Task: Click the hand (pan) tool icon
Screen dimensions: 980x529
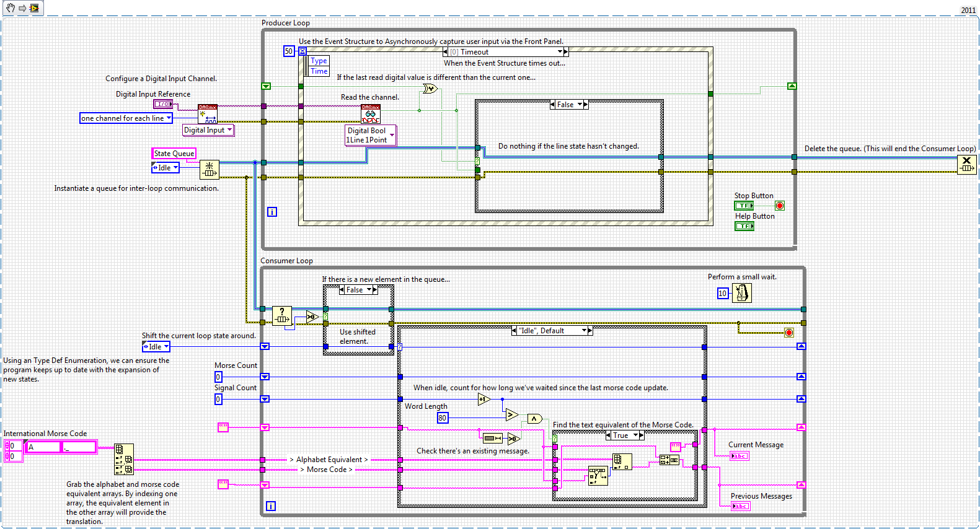Action: pyautogui.click(x=10, y=8)
